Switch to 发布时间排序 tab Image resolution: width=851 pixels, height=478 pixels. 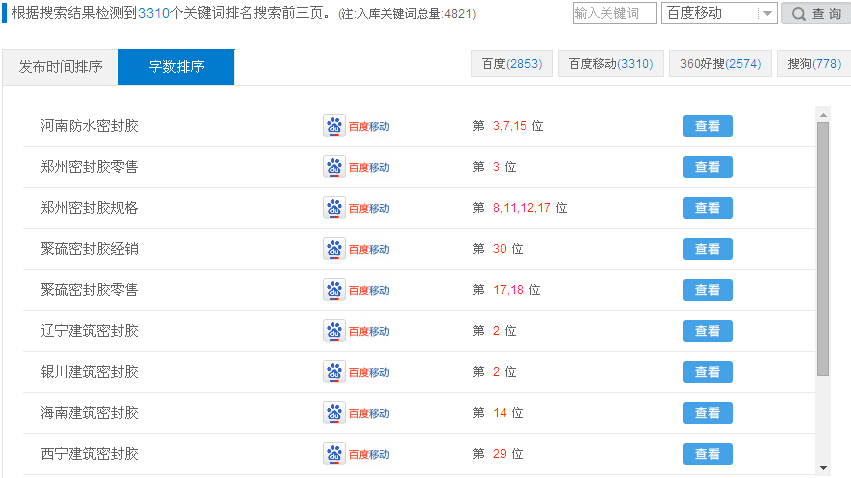(x=60, y=67)
